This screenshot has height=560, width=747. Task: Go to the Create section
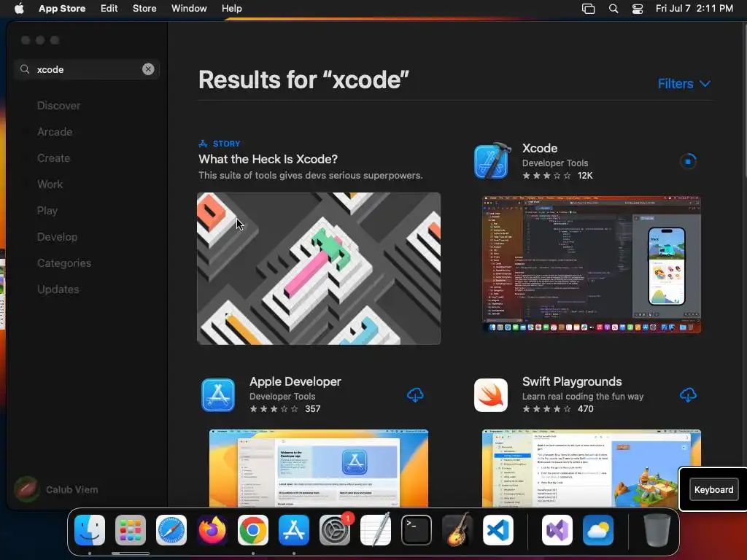[x=53, y=158]
